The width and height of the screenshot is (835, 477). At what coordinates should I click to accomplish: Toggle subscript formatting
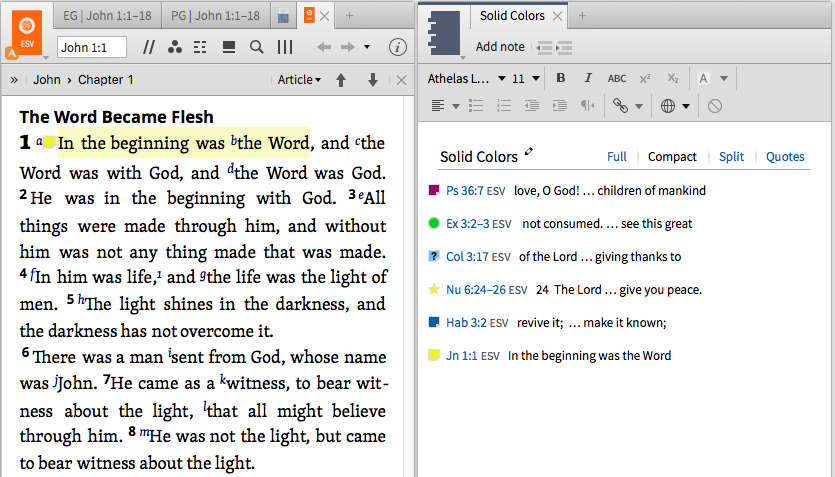[x=673, y=79]
